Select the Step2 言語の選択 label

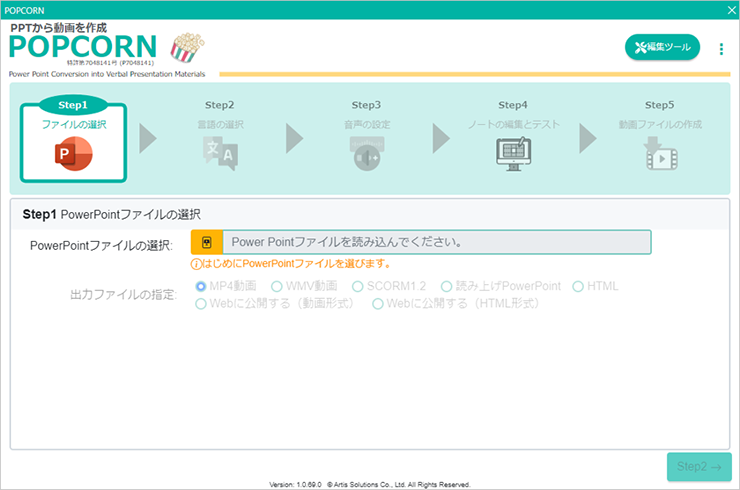coord(220,125)
